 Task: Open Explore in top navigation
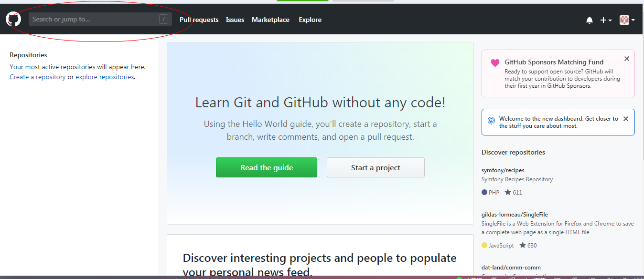point(310,20)
